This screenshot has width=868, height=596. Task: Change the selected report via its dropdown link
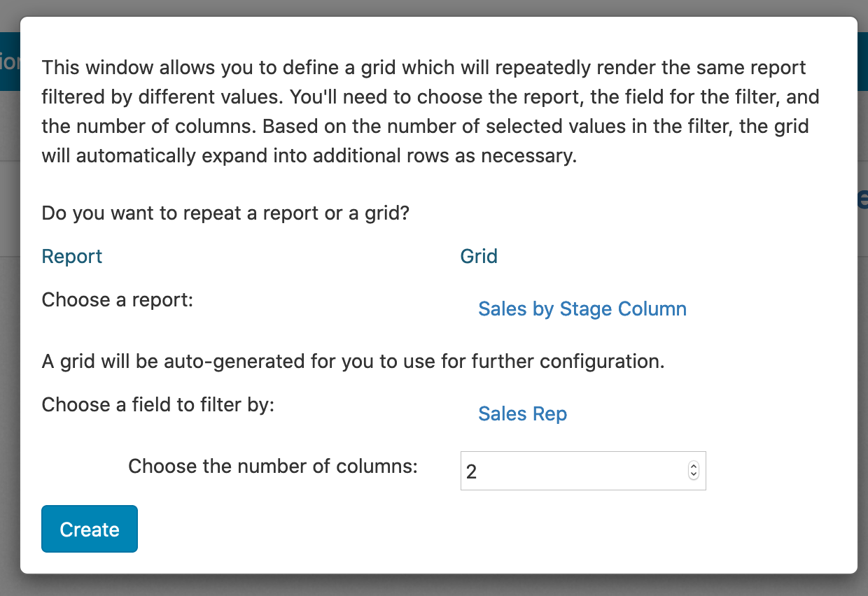(x=582, y=308)
